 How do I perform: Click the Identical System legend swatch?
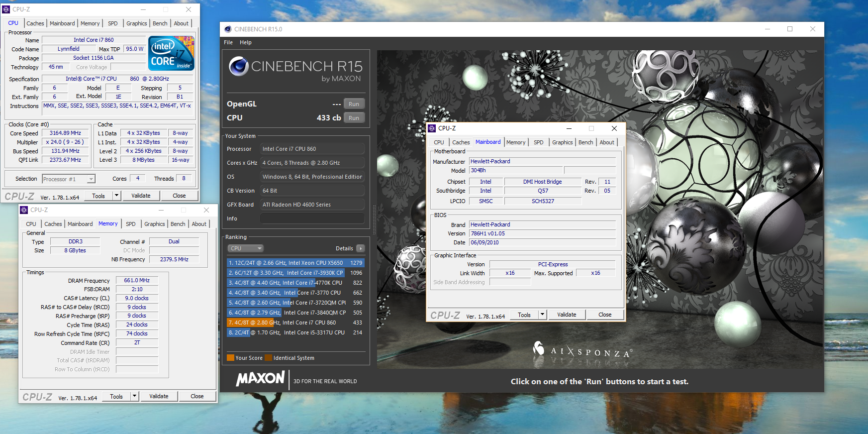pos(269,358)
